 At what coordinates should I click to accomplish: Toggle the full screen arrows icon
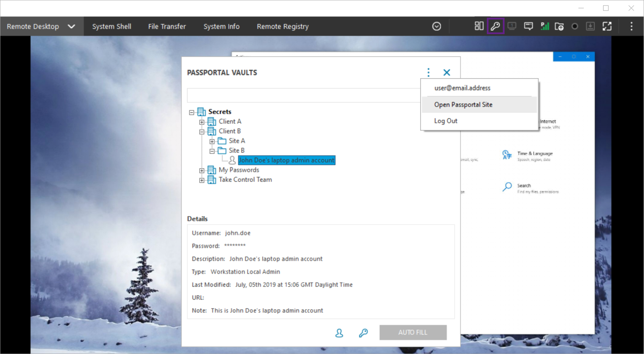click(607, 26)
